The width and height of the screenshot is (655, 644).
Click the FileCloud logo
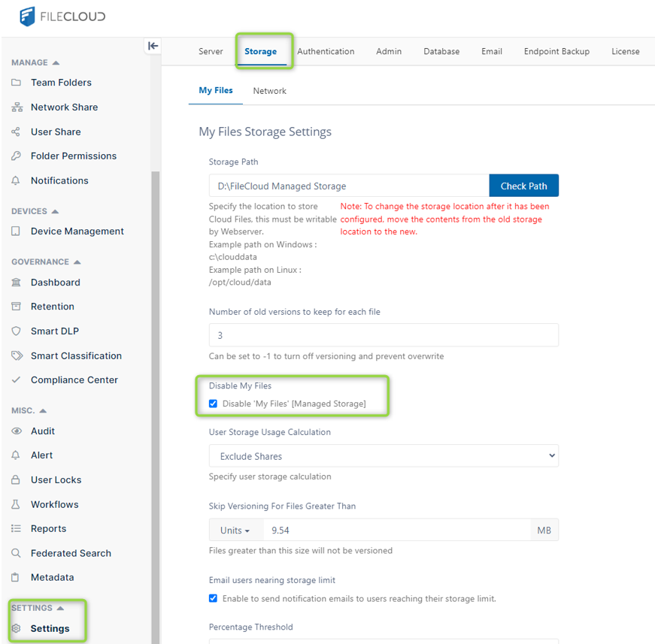pos(62,17)
